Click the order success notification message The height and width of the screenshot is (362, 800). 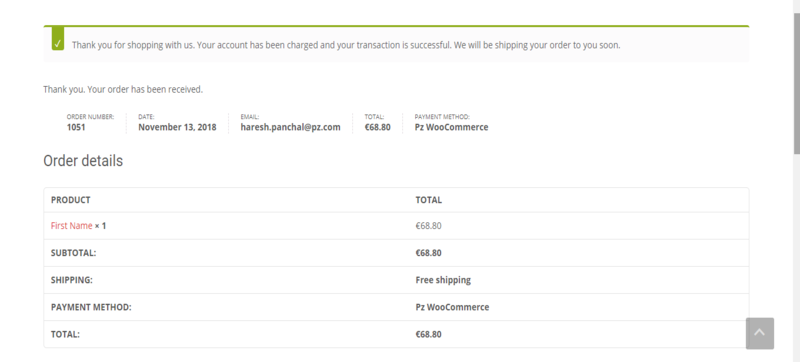(x=346, y=45)
